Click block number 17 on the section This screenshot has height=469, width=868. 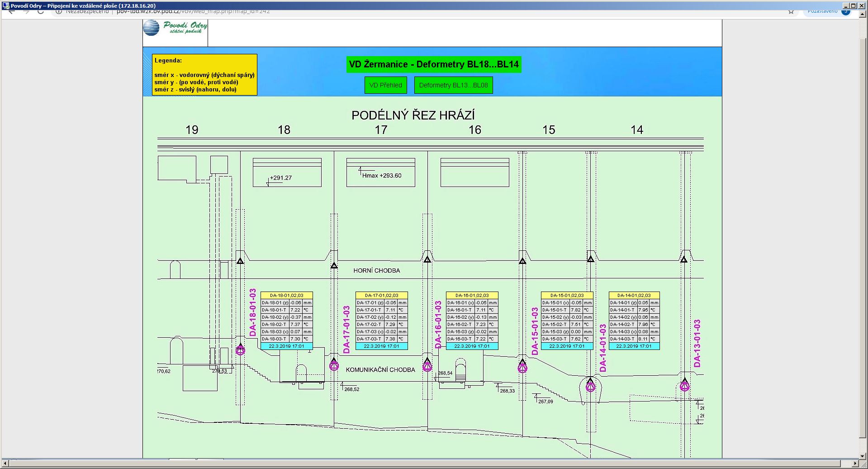tap(381, 130)
